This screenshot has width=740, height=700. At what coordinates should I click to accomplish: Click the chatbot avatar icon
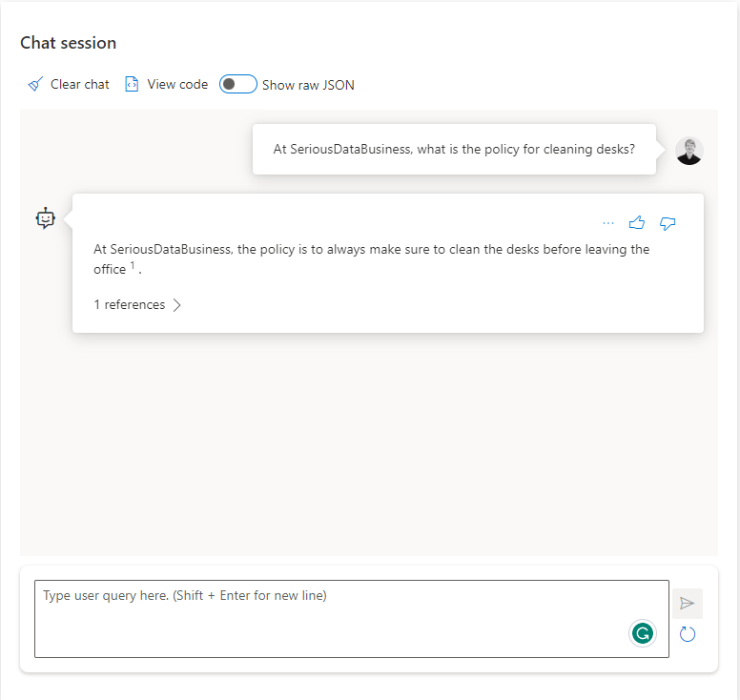coord(46,218)
